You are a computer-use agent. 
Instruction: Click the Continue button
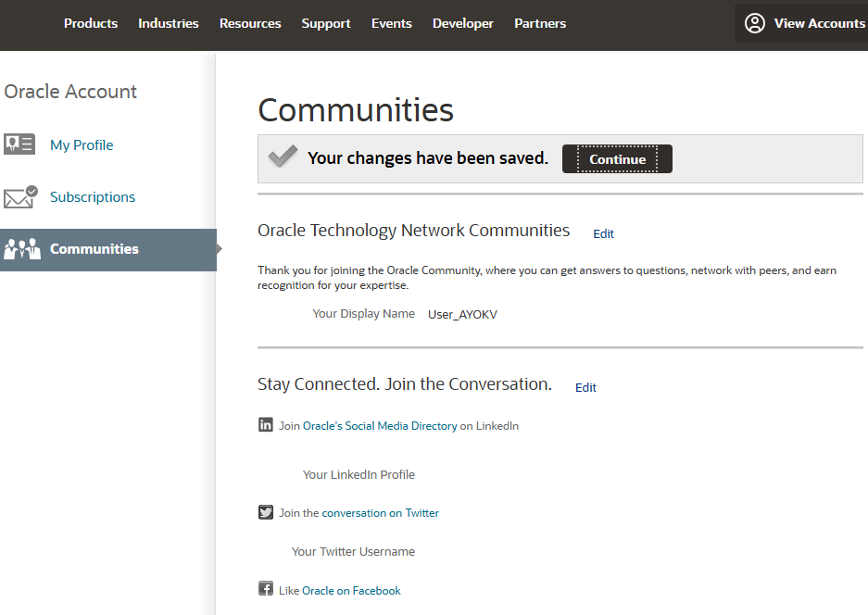pos(617,159)
